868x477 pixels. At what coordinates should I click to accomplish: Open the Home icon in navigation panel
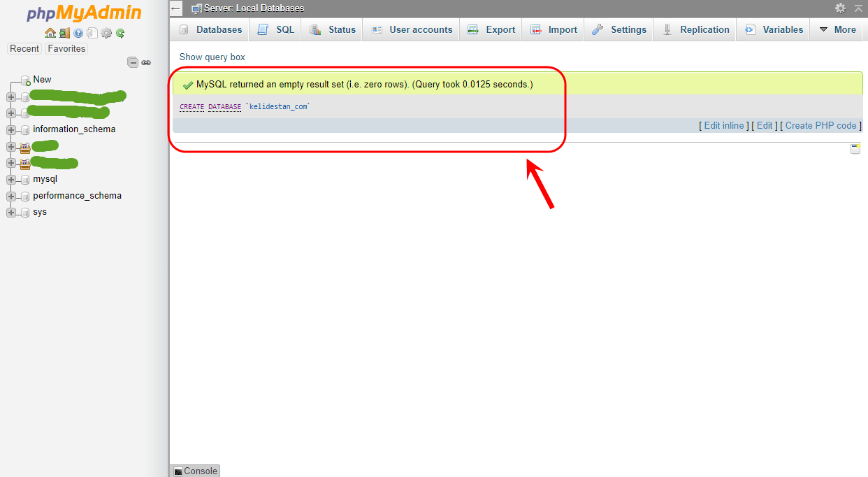coord(50,33)
